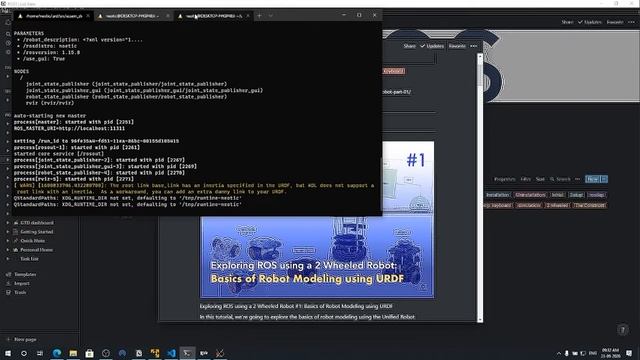Open a new terminal tab with plus
This screenshot has width=640, height=360.
click(259, 16)
